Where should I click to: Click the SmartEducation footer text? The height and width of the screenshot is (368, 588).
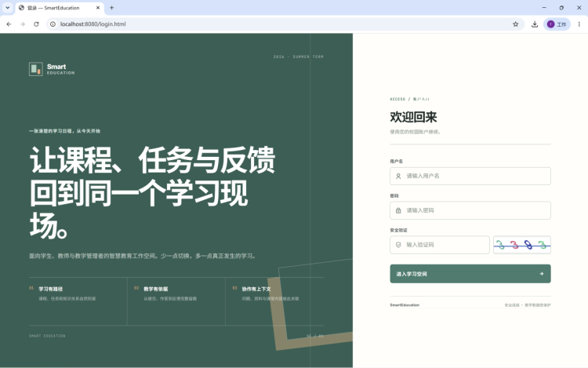click(x=405, y=305)
